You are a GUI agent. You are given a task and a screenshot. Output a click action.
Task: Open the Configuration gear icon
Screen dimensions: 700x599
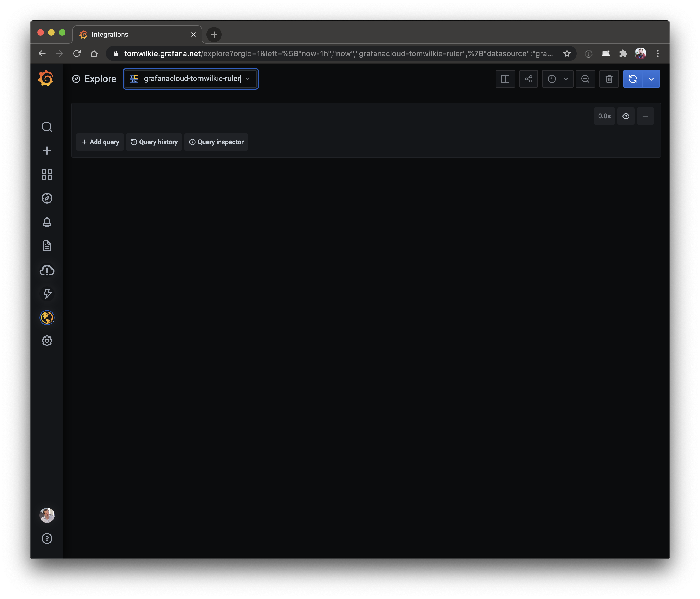tap(46, 341)
